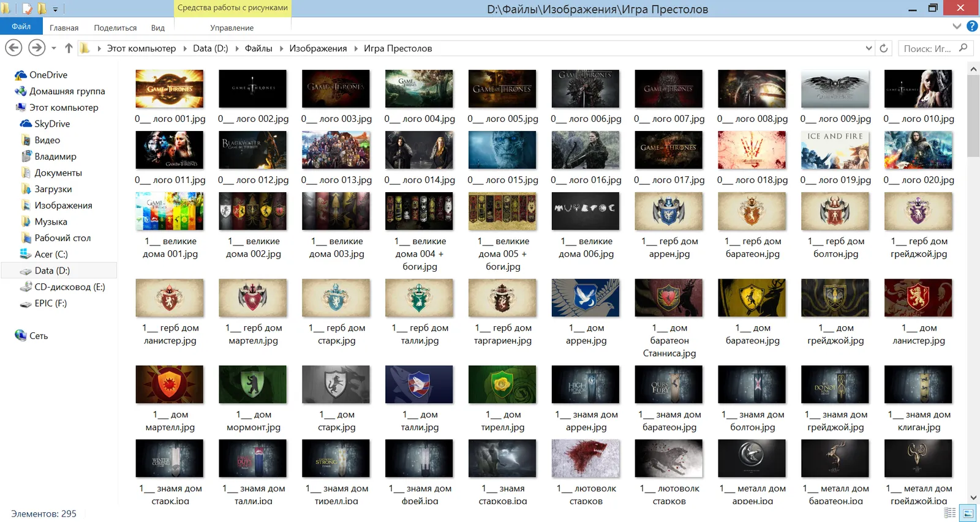Open SkyDrive in the navigation pane

[51, 124]
